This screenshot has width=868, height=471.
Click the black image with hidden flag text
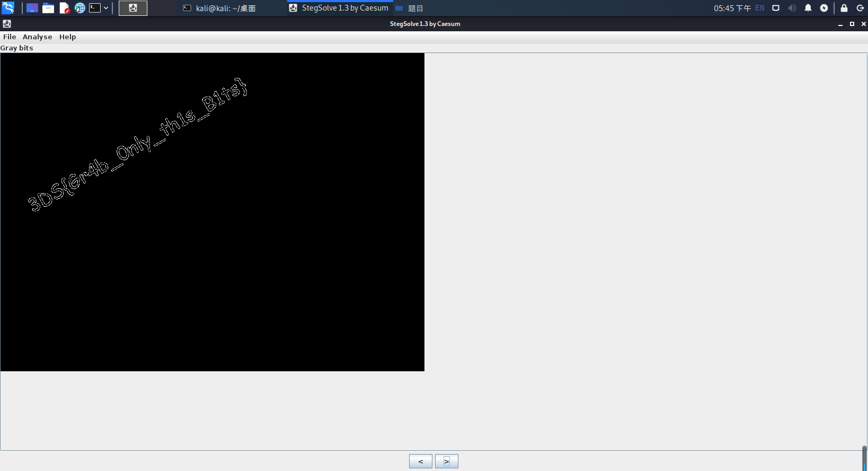coord(212,212)
